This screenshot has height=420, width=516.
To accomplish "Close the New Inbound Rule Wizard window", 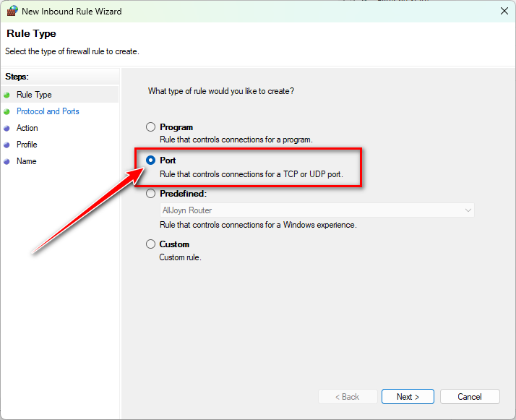I will pyautogui.click(x=503, y=11).
